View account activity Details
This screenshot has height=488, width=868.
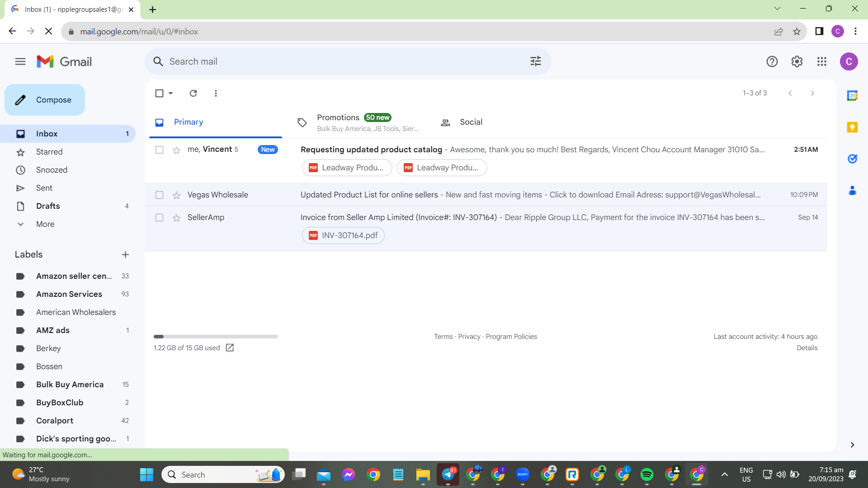(807, 348)
